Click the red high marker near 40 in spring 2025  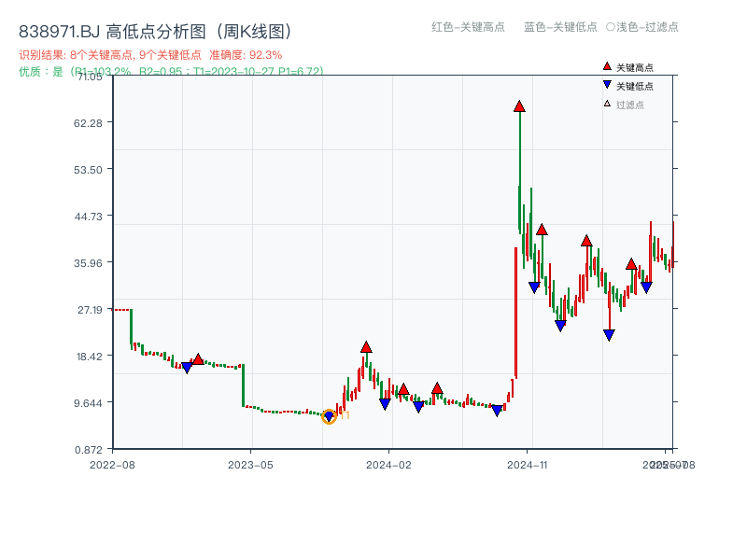(586, 241)
